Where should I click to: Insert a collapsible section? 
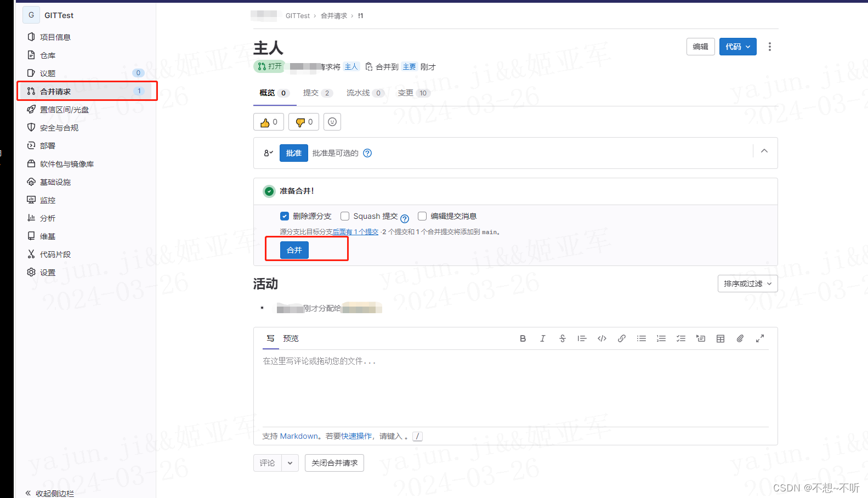(x=700, y=338)
